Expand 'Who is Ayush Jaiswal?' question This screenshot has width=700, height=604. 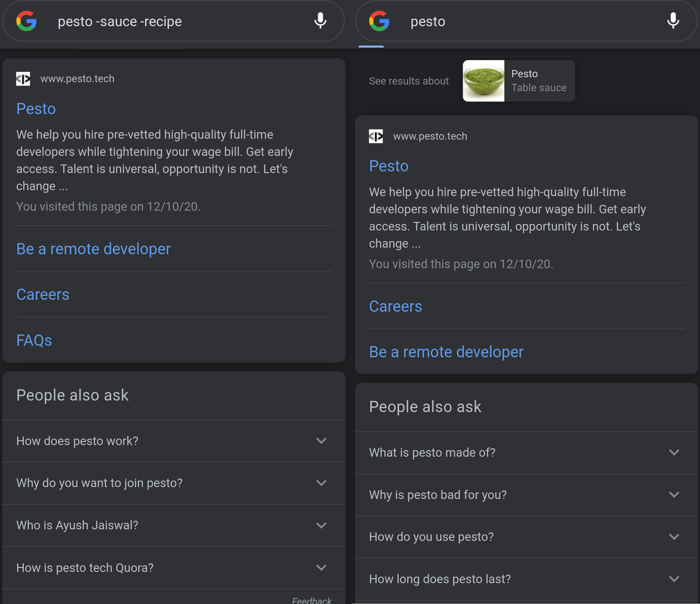[174, 526]
